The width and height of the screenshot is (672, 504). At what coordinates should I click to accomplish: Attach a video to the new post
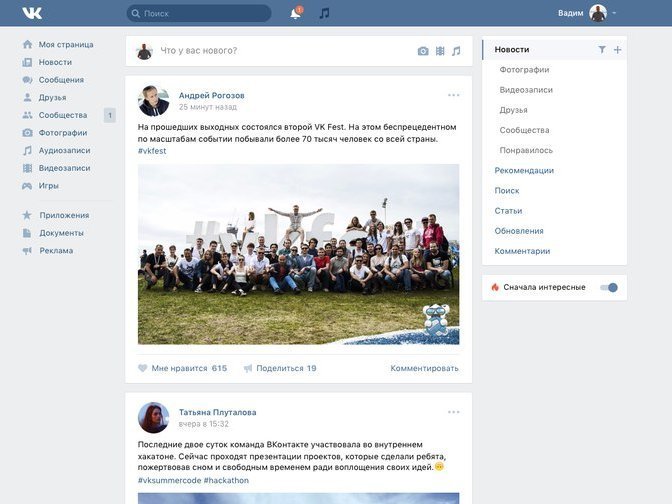click(x=440, y=51)
